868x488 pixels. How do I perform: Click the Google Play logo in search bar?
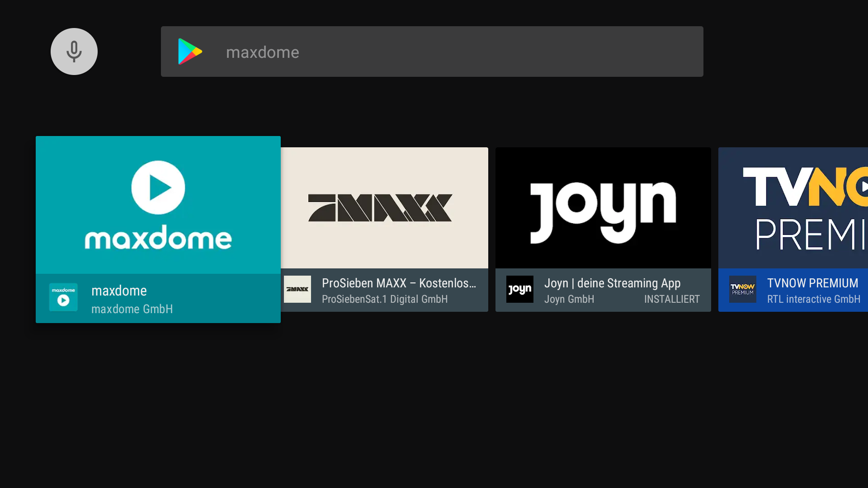click(x=190, y=52)
